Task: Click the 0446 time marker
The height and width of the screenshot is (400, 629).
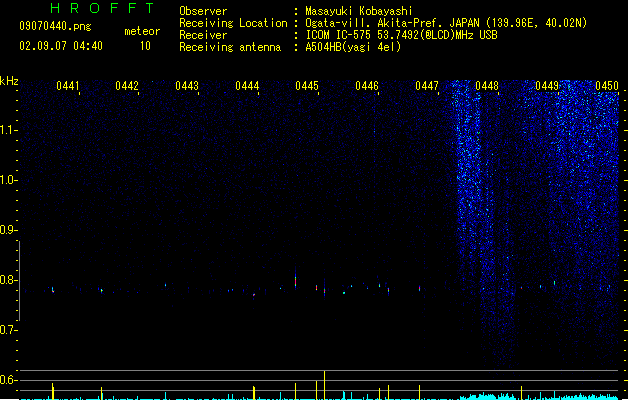Action: 367,86
